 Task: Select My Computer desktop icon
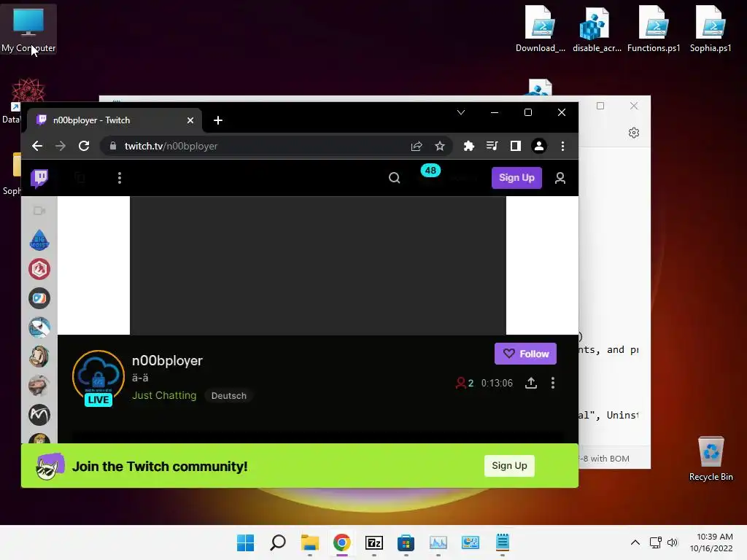[x=28, y=30]
